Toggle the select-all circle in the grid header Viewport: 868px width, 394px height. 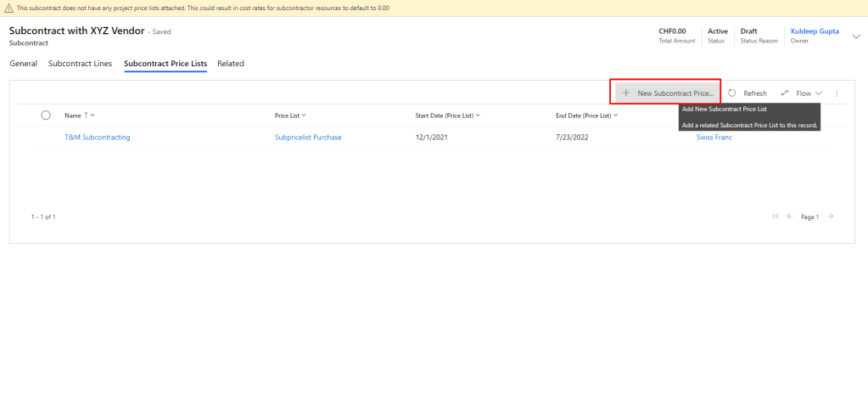[46, 115]
